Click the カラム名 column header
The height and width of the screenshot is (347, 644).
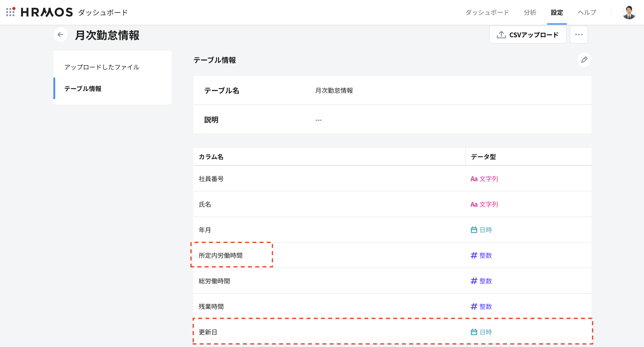(x=211, y=157)
